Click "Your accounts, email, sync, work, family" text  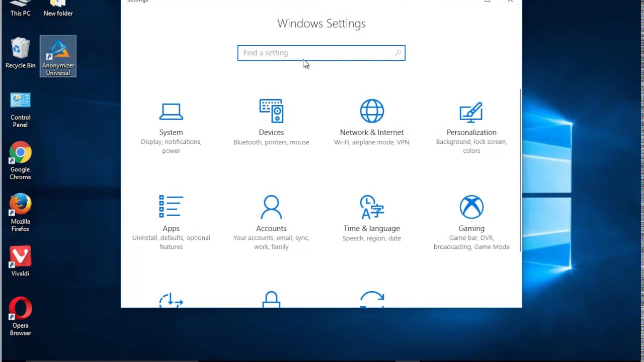click(x=271, y=242)
